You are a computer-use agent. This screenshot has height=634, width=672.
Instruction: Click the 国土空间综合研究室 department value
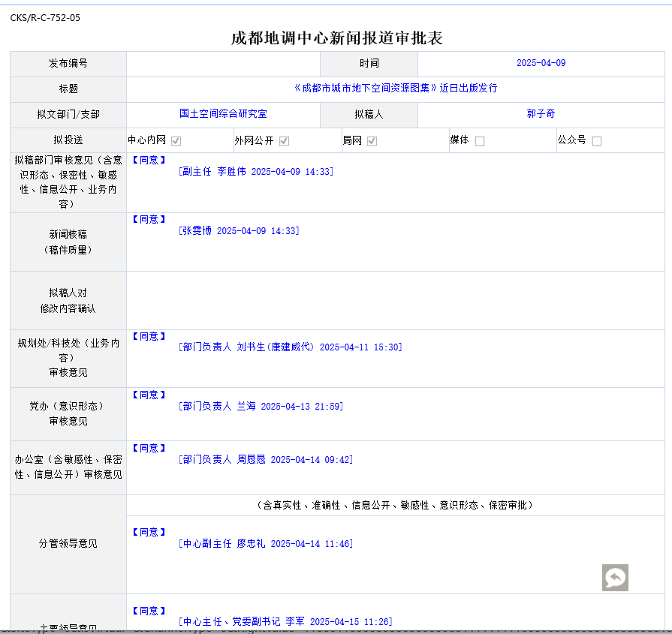[223, 114]
